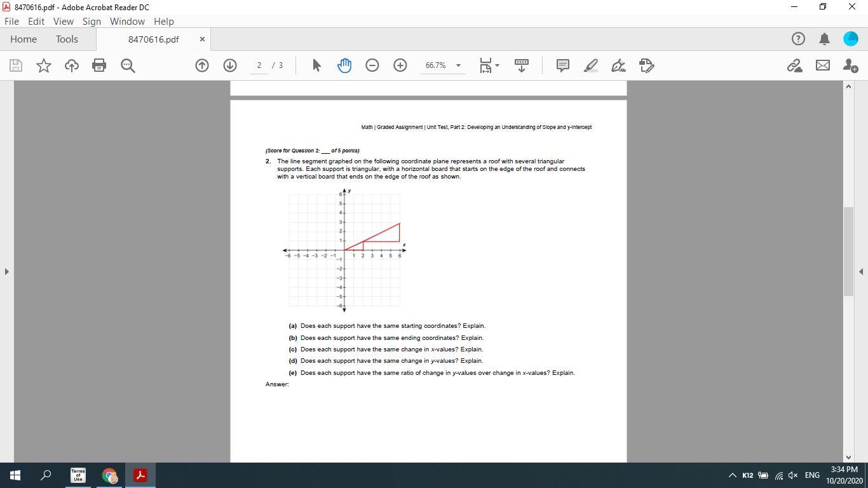This screenshot has height=488, width=868.
Task: Select the highlighter pen tool
Action: (591, 65)
